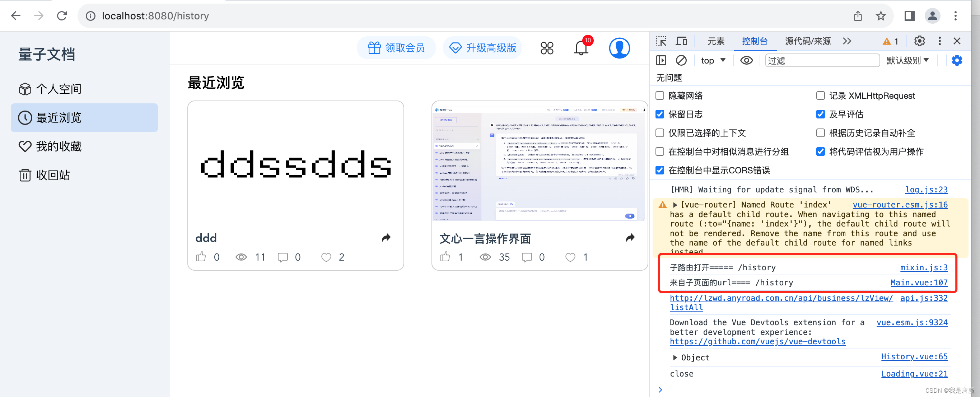Open the apps grid icon
Screen dimensions: 980x397
(547, 48)
